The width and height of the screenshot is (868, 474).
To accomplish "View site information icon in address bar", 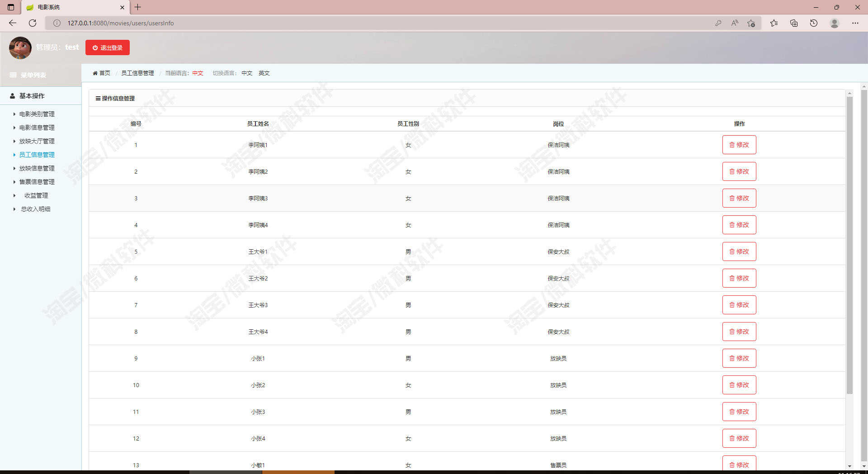I will [x=57, y=23].
